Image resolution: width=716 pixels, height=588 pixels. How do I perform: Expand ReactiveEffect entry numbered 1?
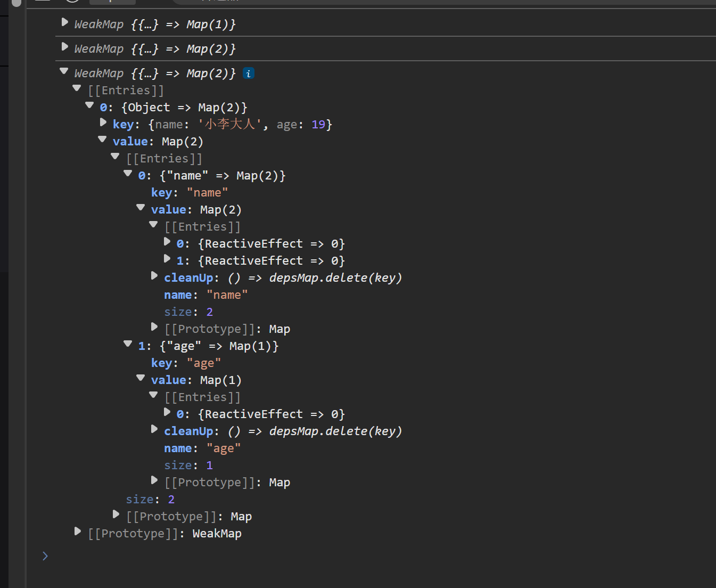coord(167,259)
